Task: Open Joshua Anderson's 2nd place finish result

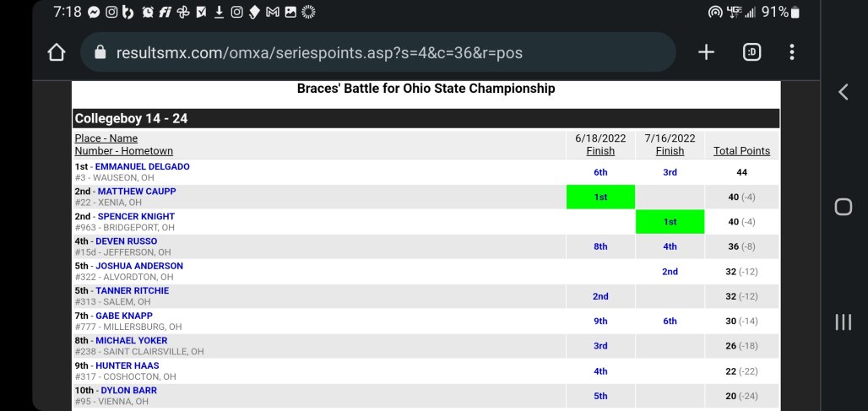Action: point(670,272)
